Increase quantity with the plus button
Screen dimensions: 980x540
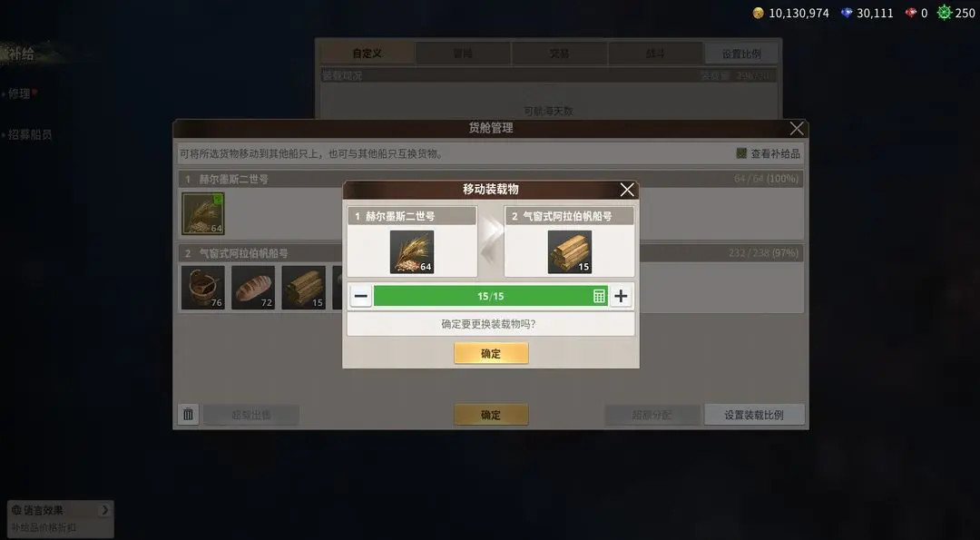621,296
